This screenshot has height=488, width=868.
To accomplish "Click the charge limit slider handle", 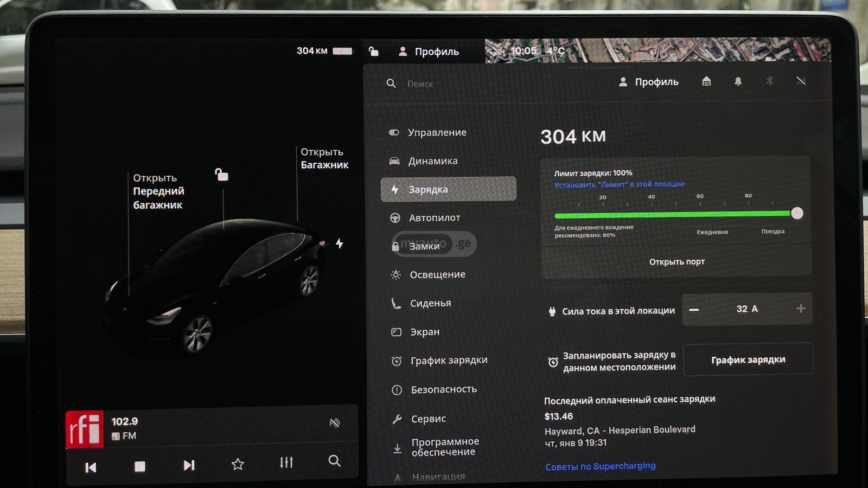I will pos(797,213).
